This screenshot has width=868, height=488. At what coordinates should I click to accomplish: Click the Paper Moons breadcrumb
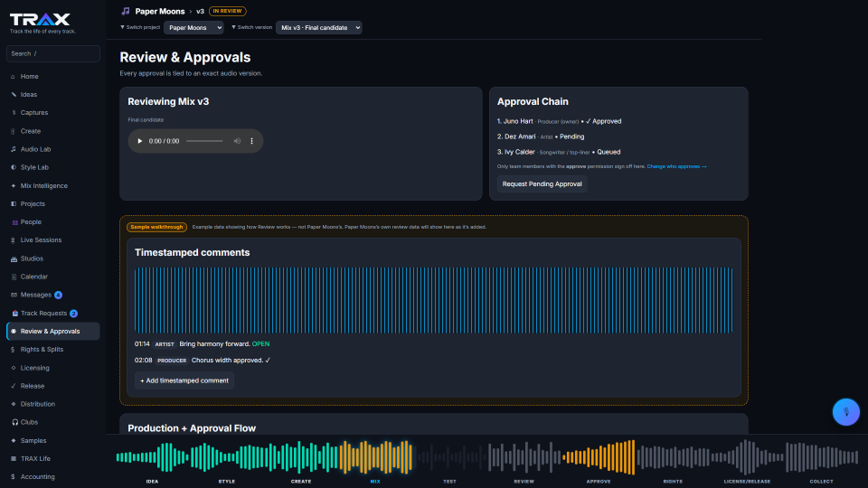160,11
